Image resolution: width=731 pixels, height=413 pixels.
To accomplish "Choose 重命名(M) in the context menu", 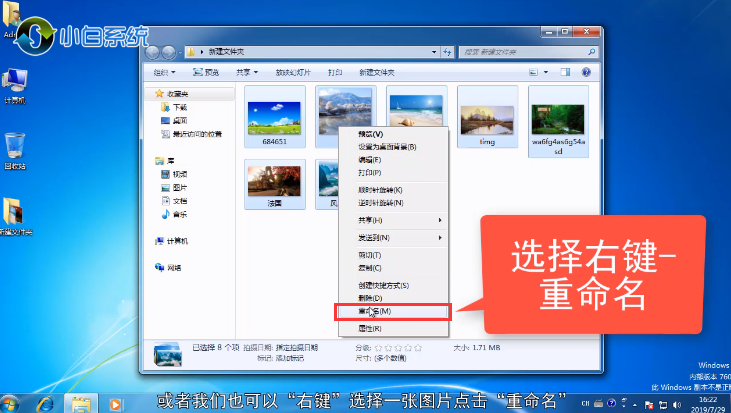I will tap(393, 311).
